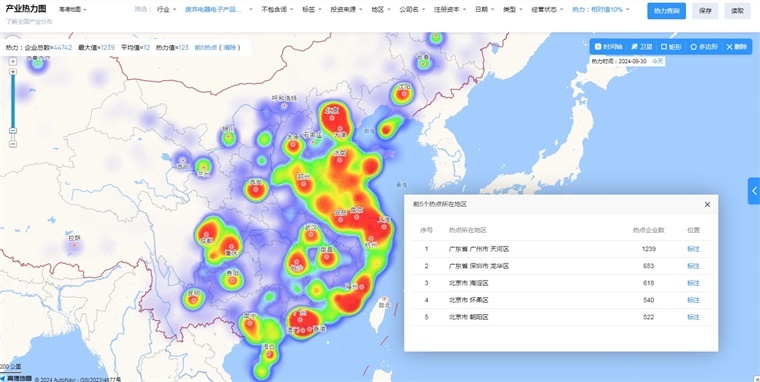
Task: Click the 拉萨 city marker on map
Action: click(x=74, y=245)
